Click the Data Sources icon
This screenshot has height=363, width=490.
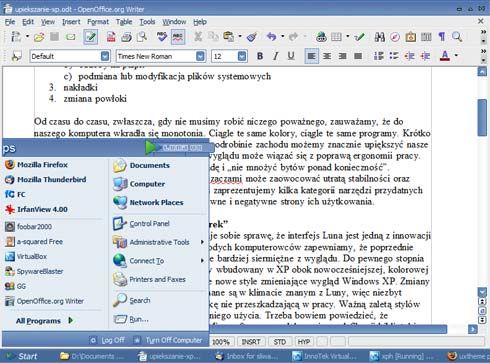pos(426,37)
